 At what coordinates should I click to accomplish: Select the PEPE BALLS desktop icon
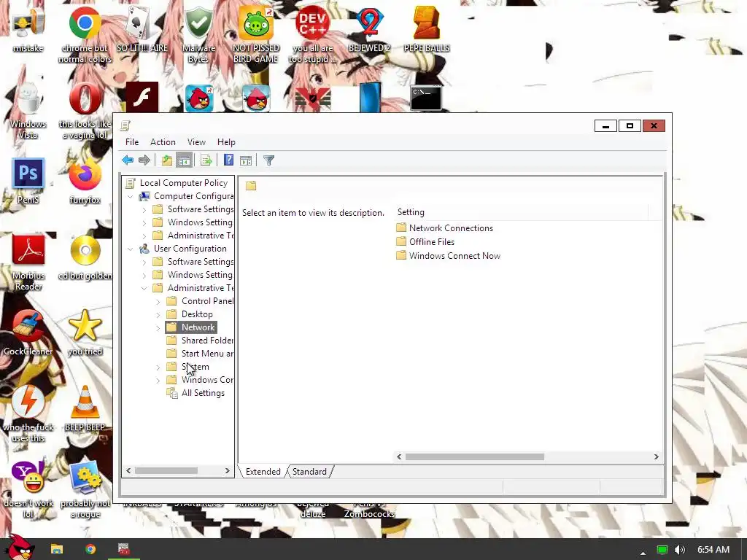tap(426, 29)
